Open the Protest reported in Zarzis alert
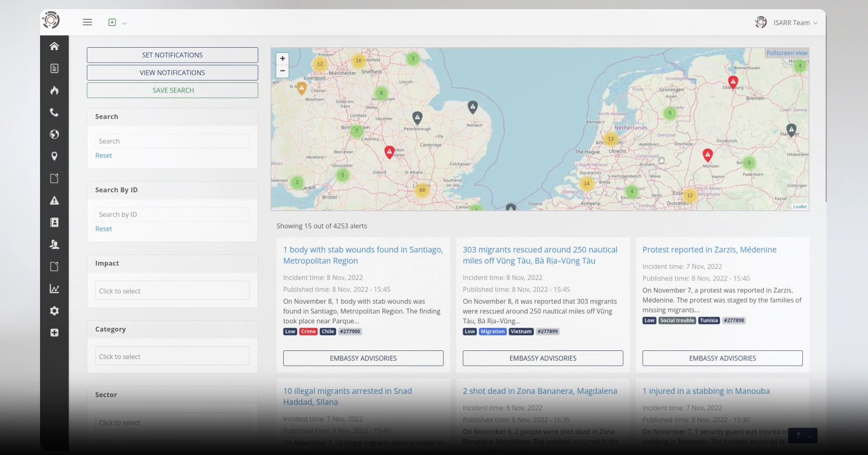868x455 pixels. tap(709, 250)
